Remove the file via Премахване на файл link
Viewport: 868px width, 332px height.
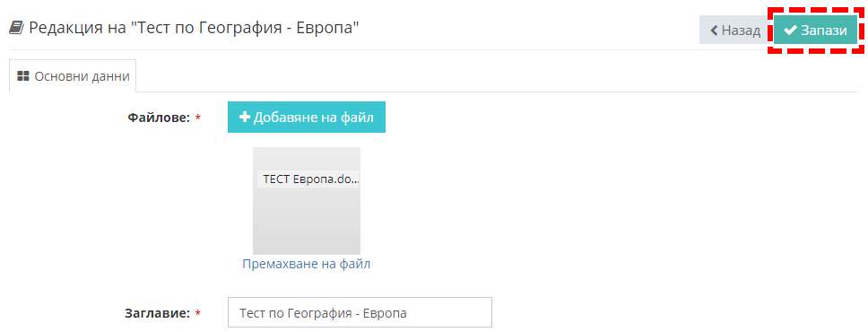[x=306, y=264]
